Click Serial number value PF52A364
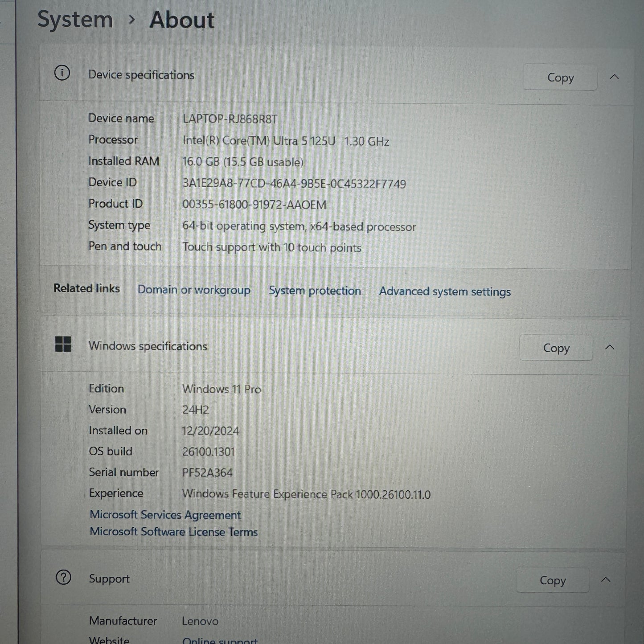Viewport: 644px width, 644px height. tap(207, 472)
